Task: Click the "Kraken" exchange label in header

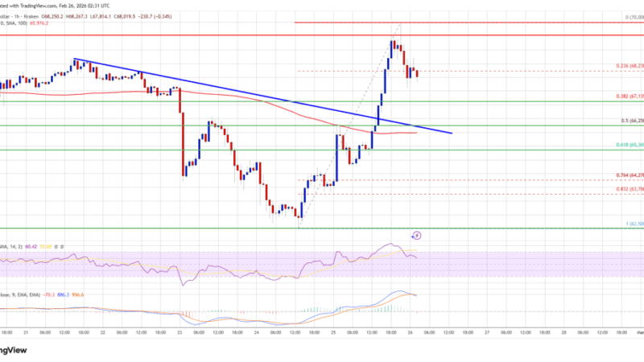Action: coord(31,17)
